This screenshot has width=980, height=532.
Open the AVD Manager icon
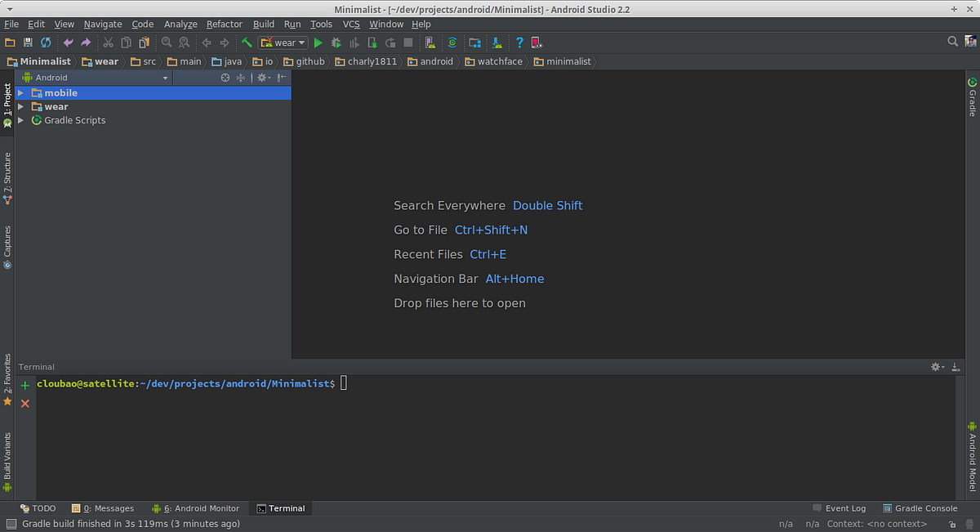[x=430, y=42]
